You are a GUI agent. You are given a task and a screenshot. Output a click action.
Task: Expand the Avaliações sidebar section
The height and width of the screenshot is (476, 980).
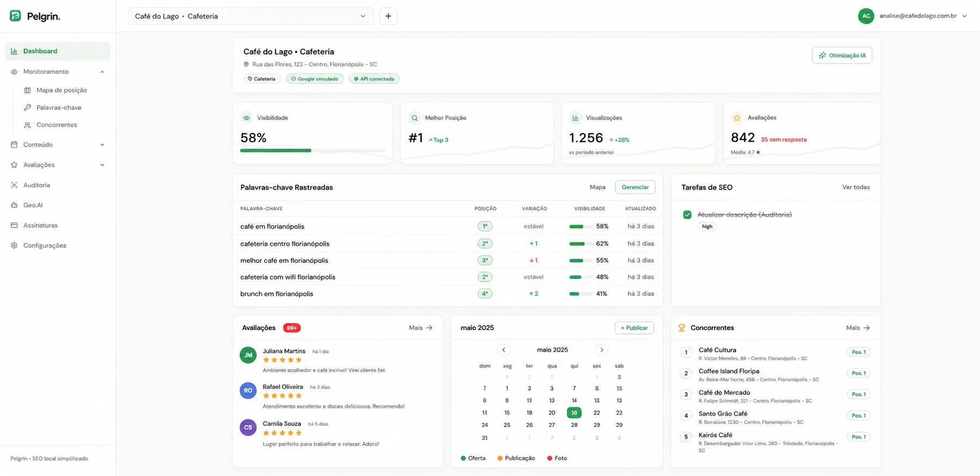pyautogui.click(x=102, y=165)
